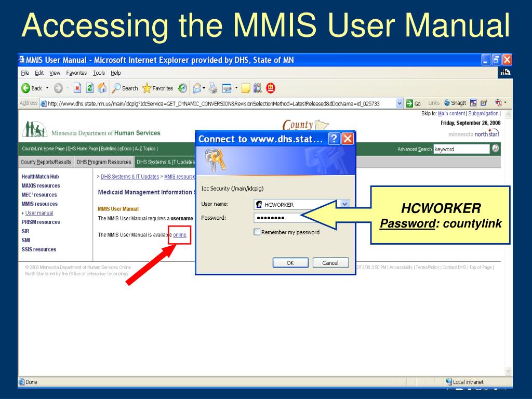Click the green Back arrow icon

tap(26, 88)
